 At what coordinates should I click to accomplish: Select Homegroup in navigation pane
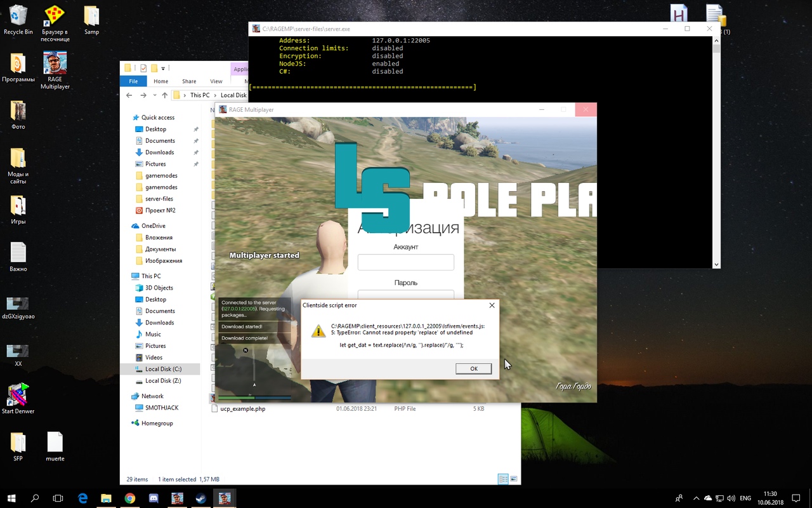(157, 424)
